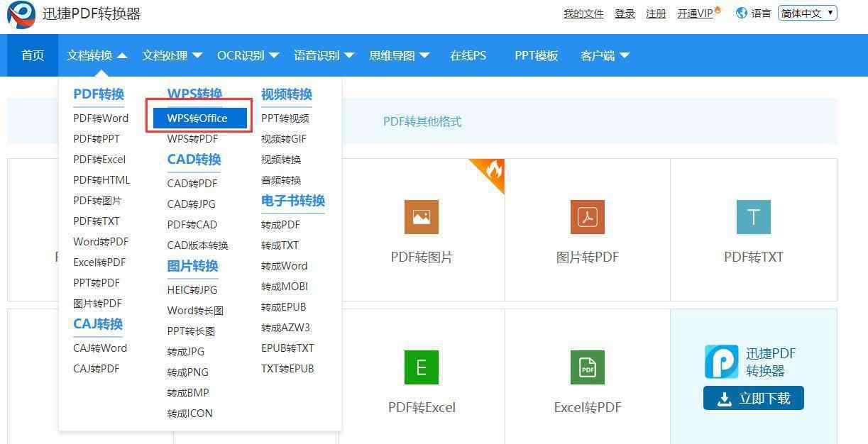Select 视频转换 item under 视频转GIF
The width and height of the screenshot is (868, 444).
click(281, 159)
